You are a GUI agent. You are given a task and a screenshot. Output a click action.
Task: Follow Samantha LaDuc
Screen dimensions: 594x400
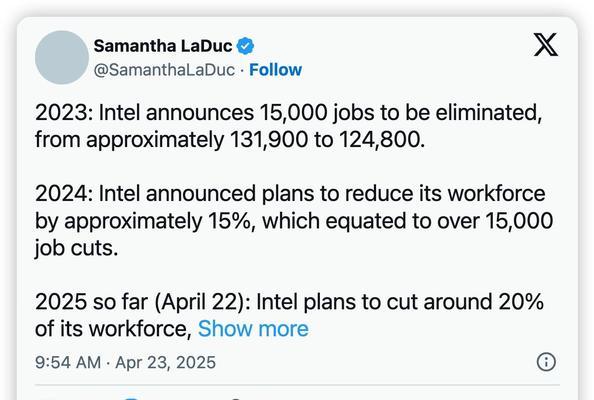coord(275,70)
